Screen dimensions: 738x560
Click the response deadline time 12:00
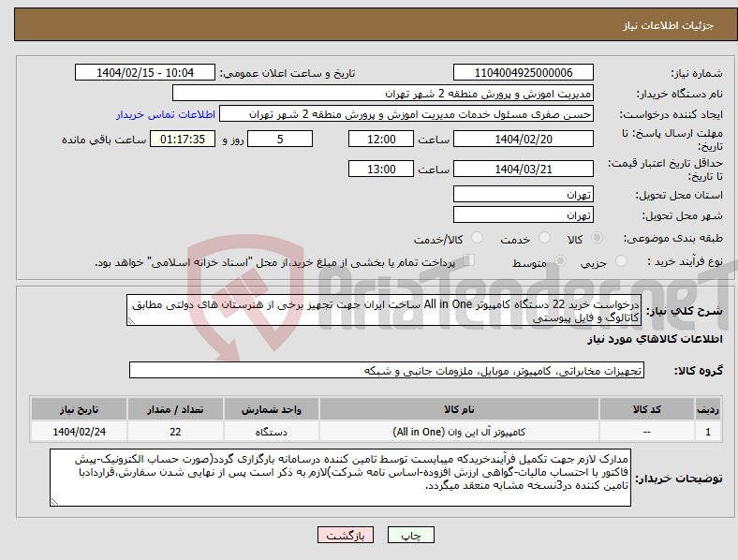(x=381, y=139)
